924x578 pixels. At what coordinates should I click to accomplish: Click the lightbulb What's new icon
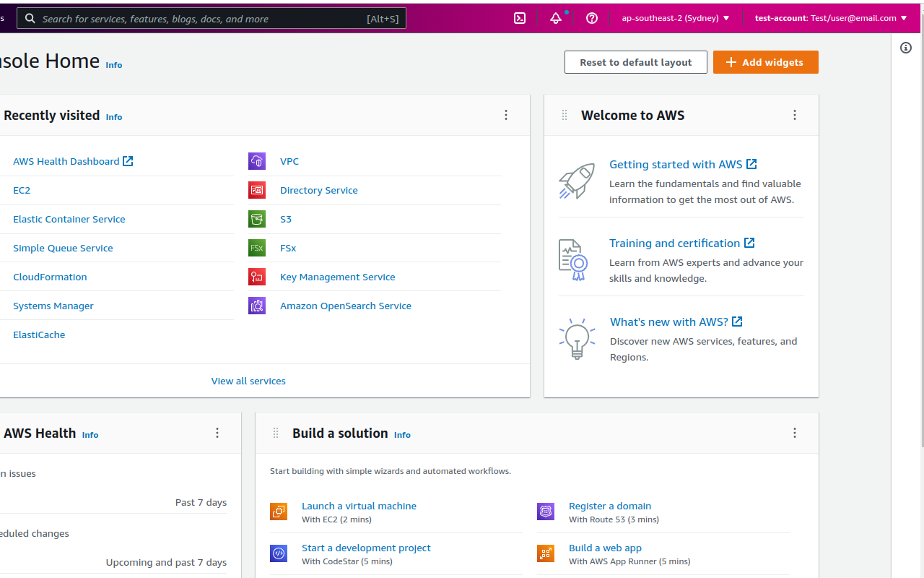click(x=577, y=339)
